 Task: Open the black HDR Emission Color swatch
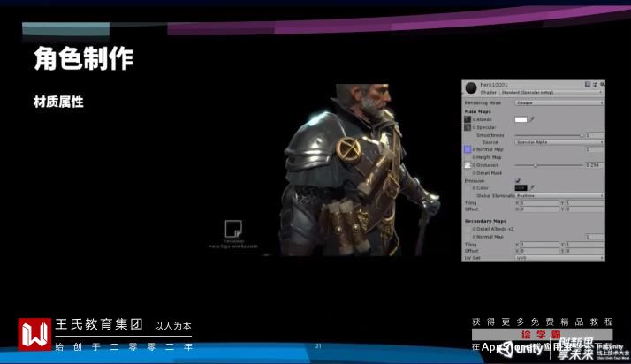tap(521, 188)
